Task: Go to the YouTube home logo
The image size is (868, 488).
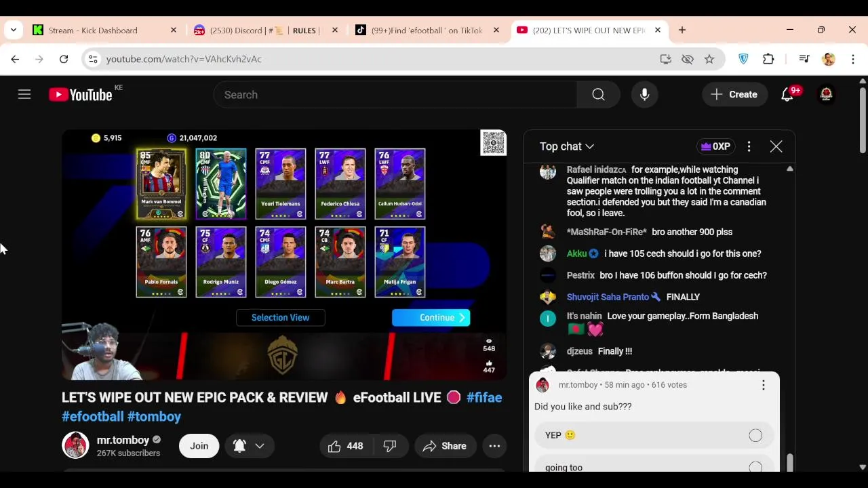Action: pos(81,95)
